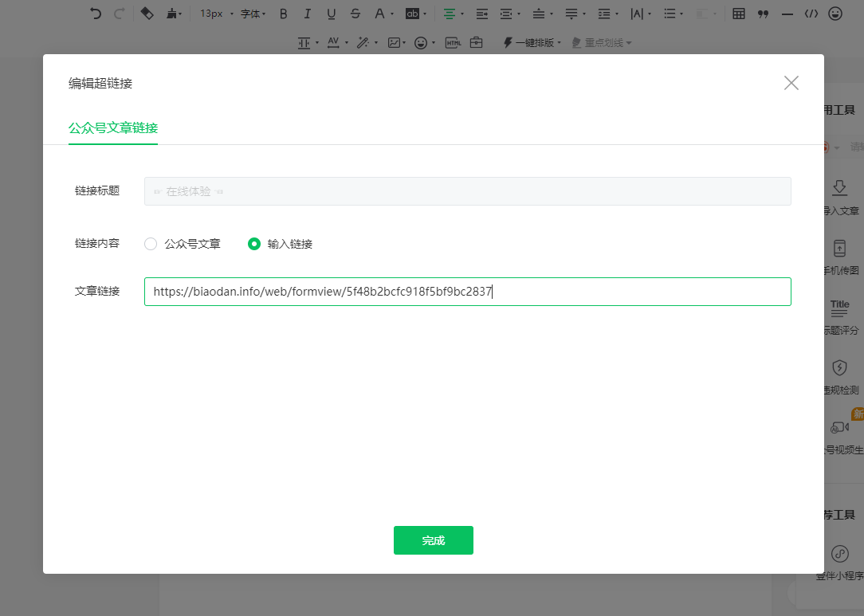Select the 输入链接 radio option
Viewport: 864px width, 616px height.
click(x=254, y=244)
